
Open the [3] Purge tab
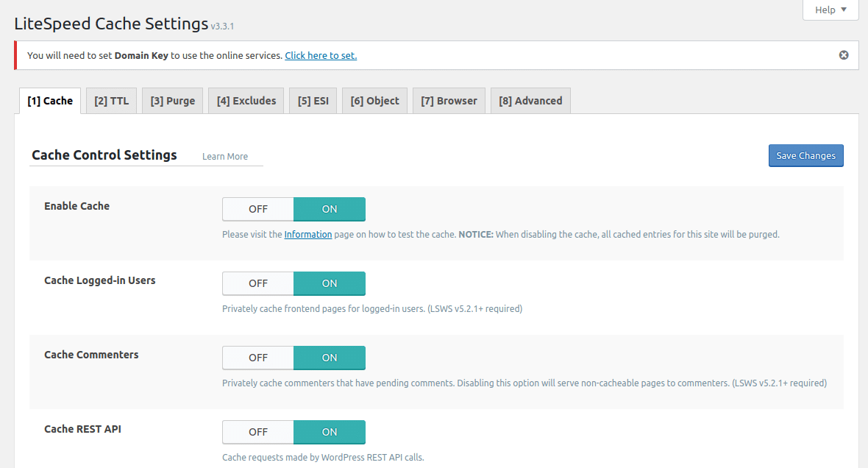[x=173, y=101]
